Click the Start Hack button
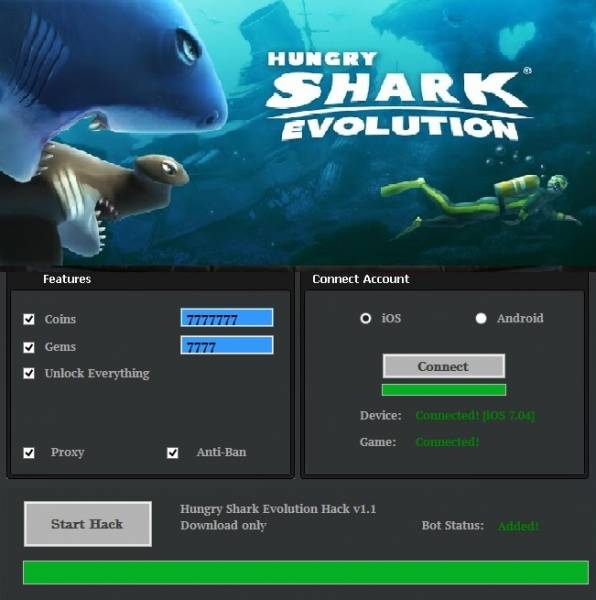The image size is (596, 600). (88, 524)
